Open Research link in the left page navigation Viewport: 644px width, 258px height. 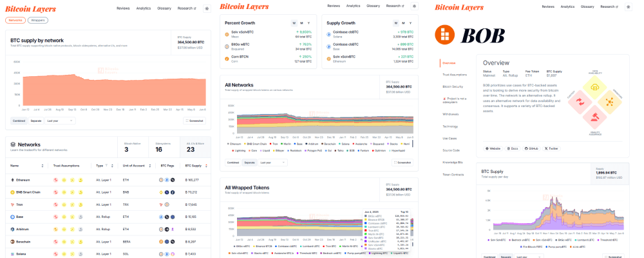click(187, 8)
